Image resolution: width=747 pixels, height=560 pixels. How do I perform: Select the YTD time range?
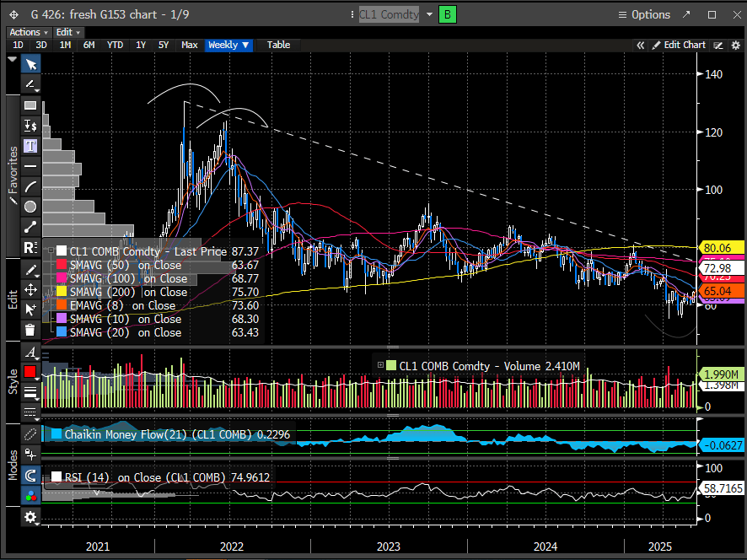[115, 45]
